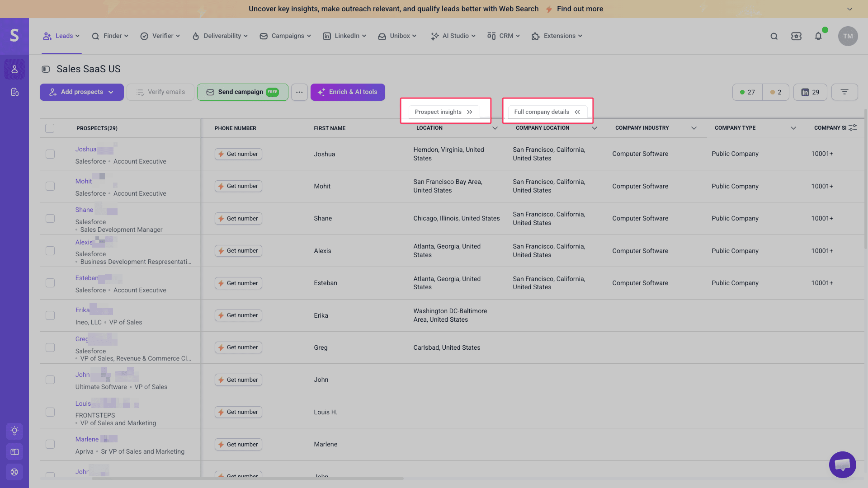The image size is (868, 488).
Task: Click the lightbulb icon in sidebar
Action: [14, 431]
